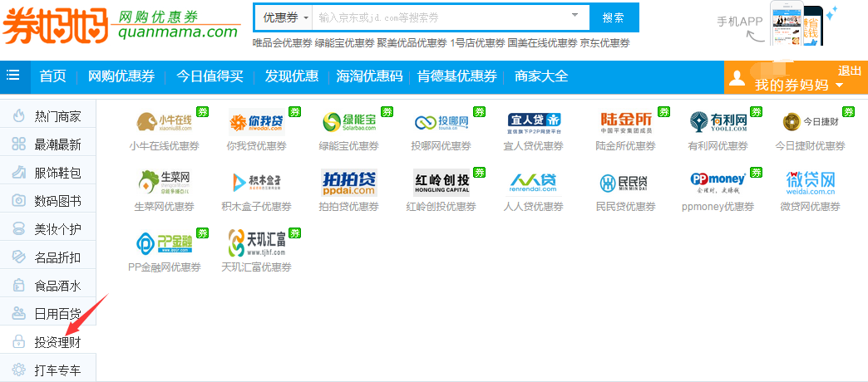
Task: Click the blue 搜索 button
Action: click(614, 17)
